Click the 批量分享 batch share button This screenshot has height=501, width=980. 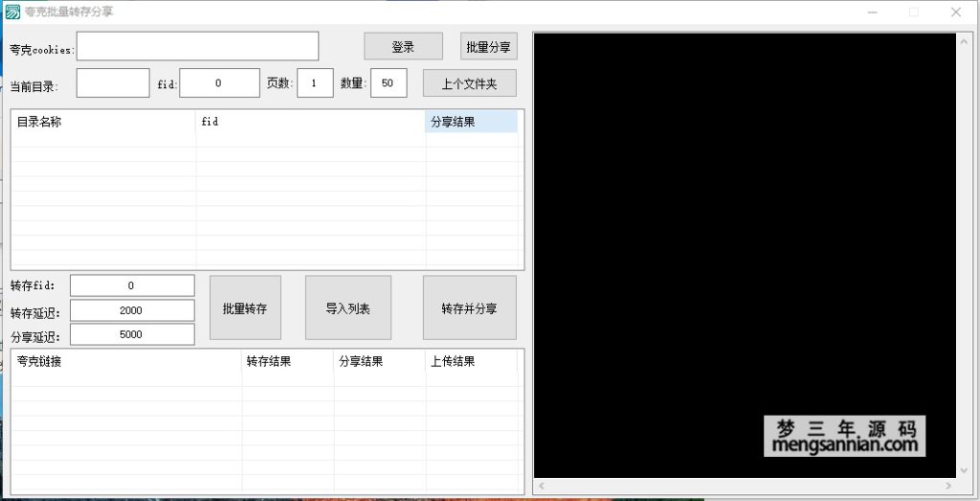[x=489, y=47]
